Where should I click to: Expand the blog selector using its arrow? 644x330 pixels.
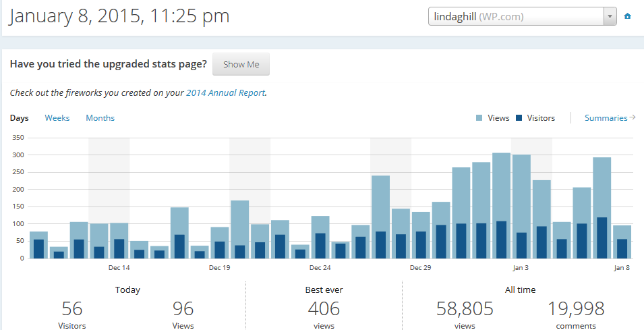[610, 16]
